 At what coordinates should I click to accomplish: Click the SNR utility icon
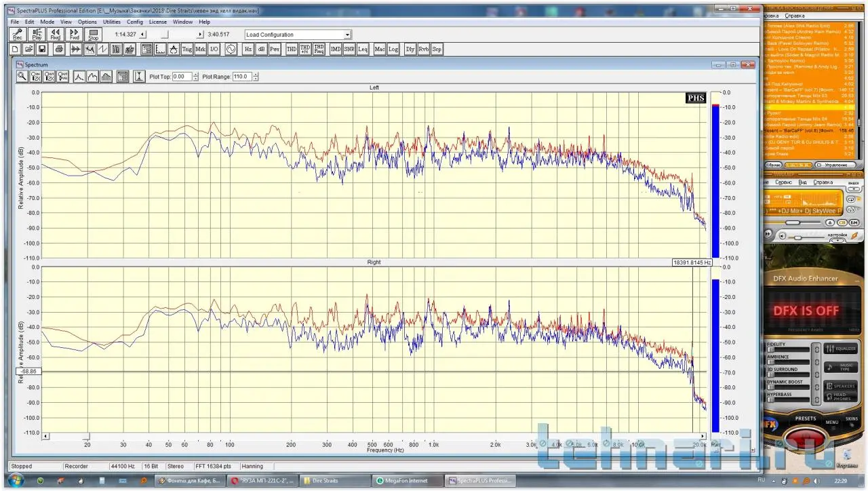click(x=349, y=50)
